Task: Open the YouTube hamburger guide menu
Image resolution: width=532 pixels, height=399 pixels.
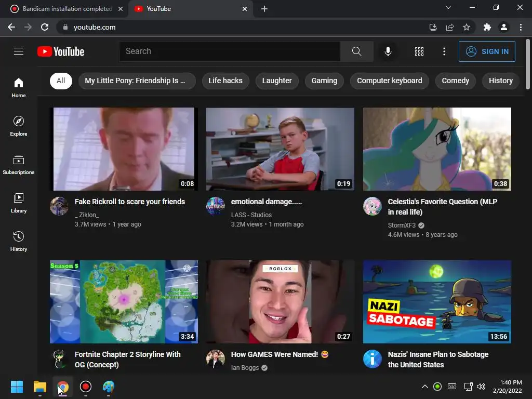Action: (19, 51)
